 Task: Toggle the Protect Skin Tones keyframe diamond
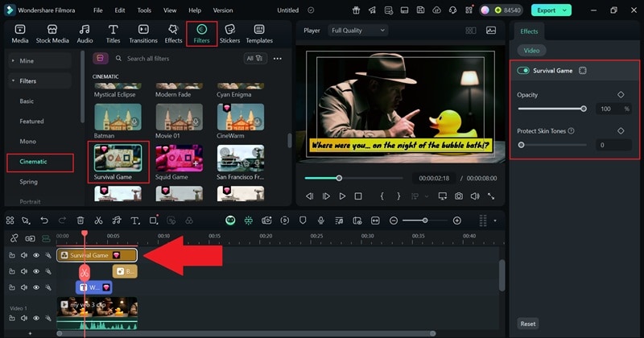(621, 130)
